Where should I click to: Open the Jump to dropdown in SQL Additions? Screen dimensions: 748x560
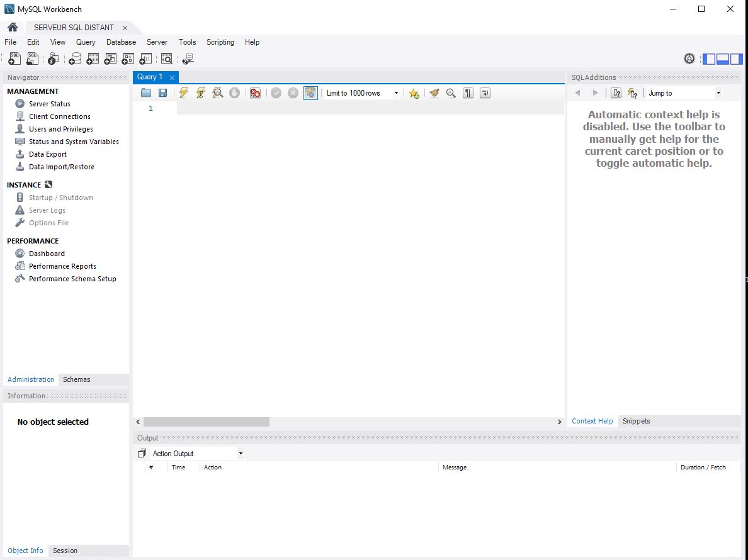point(719,92)
